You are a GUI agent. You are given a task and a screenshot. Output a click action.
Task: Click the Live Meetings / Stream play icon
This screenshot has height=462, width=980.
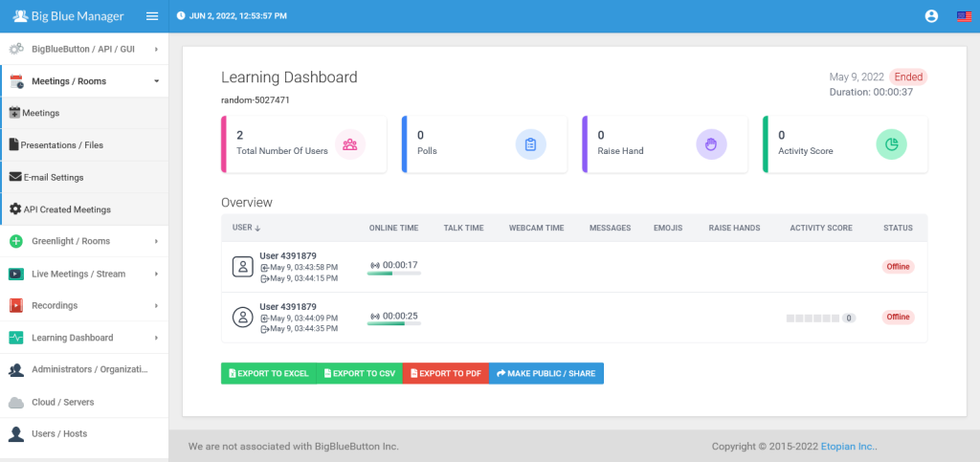point(16,274)
